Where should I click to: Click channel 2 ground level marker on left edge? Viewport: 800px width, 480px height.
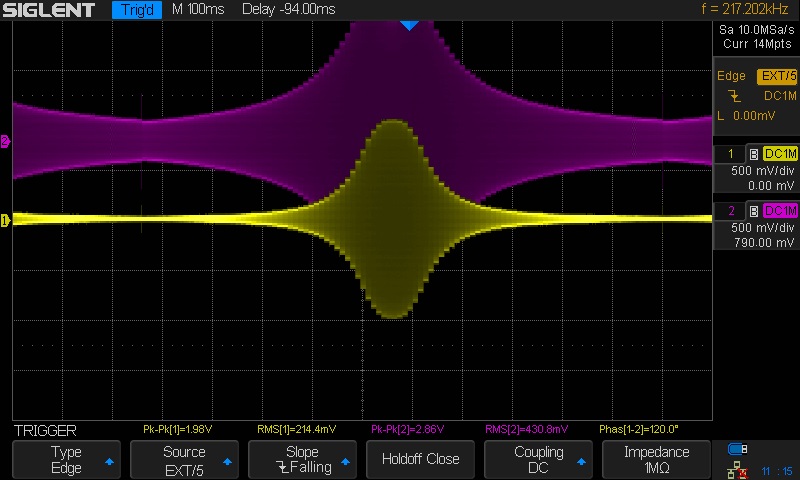pos(5,142)
